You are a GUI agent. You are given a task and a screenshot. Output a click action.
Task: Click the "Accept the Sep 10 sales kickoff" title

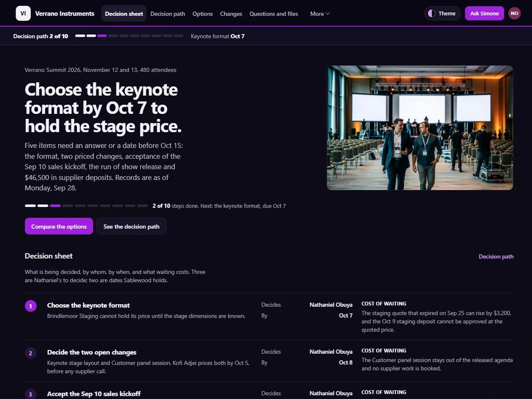(94, 394)
